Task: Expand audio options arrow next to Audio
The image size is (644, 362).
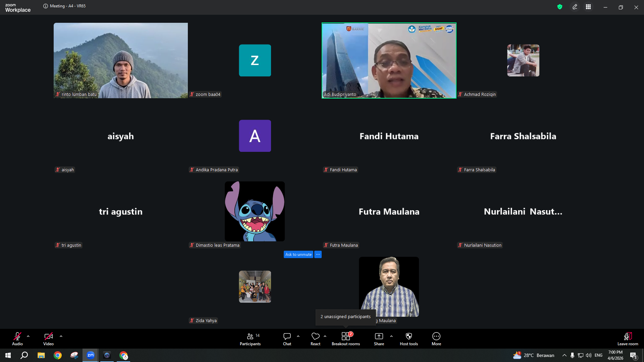Action: pyautogui.click(x=28, y=336)
